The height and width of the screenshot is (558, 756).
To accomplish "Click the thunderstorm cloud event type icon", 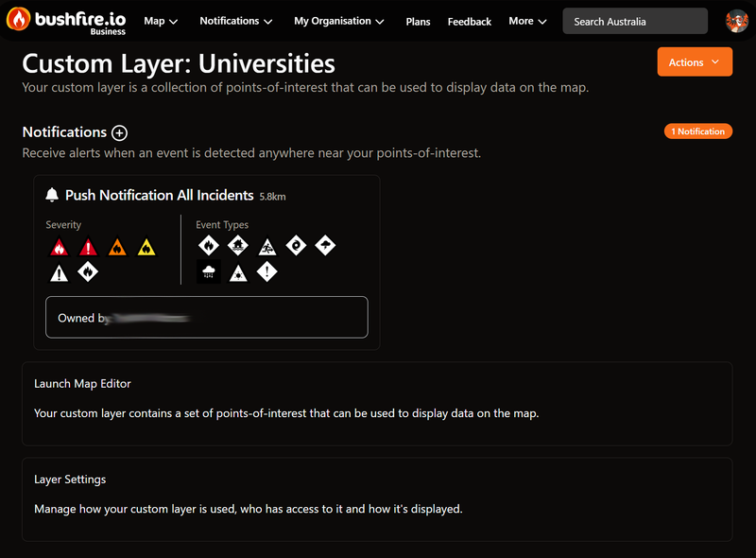I will (325, 246).
